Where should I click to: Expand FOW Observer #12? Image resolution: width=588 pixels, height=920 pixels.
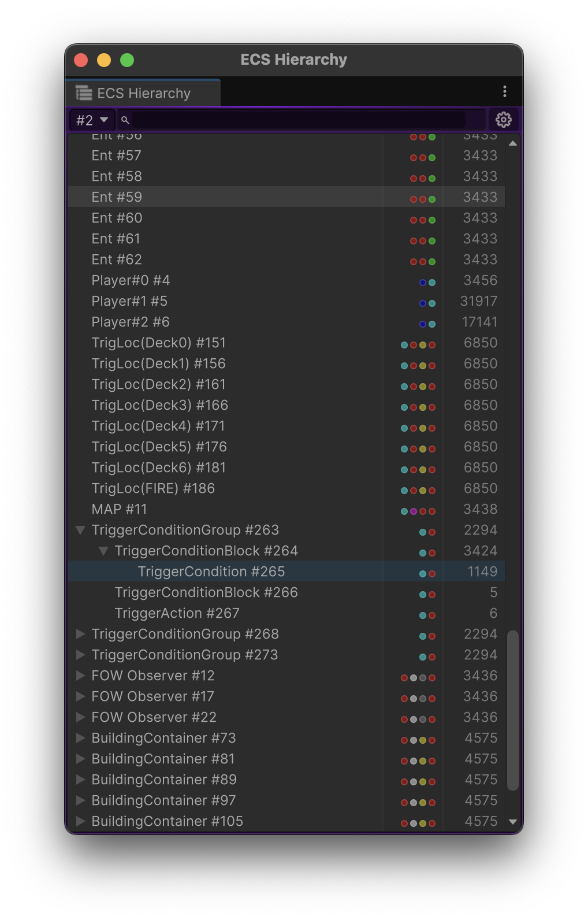point(81,676)
